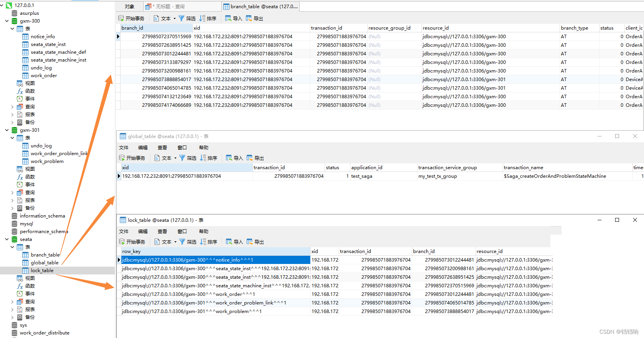
Task: Begin transaction in global_table toolbar
Action: 132,158
